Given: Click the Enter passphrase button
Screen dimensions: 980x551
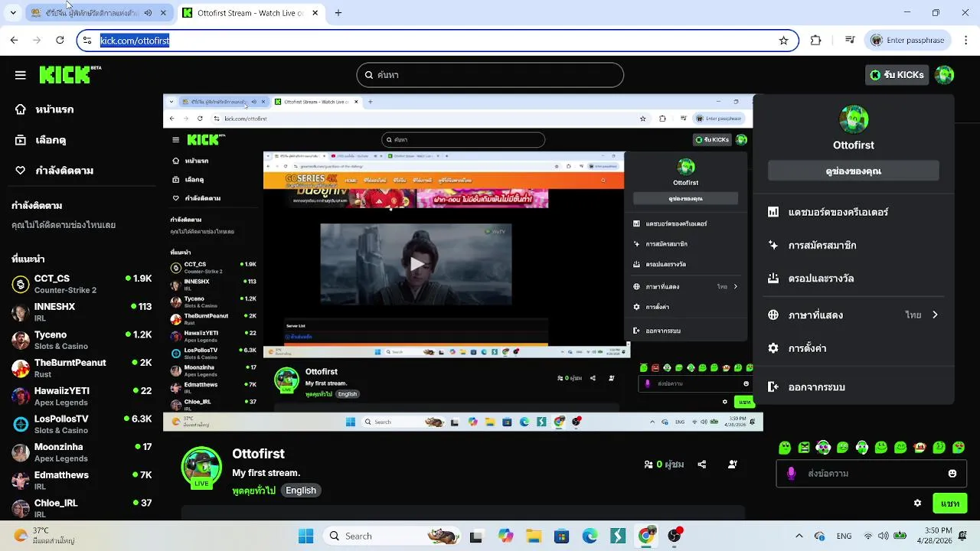Looking at the screenshot, I should (907, 41).
